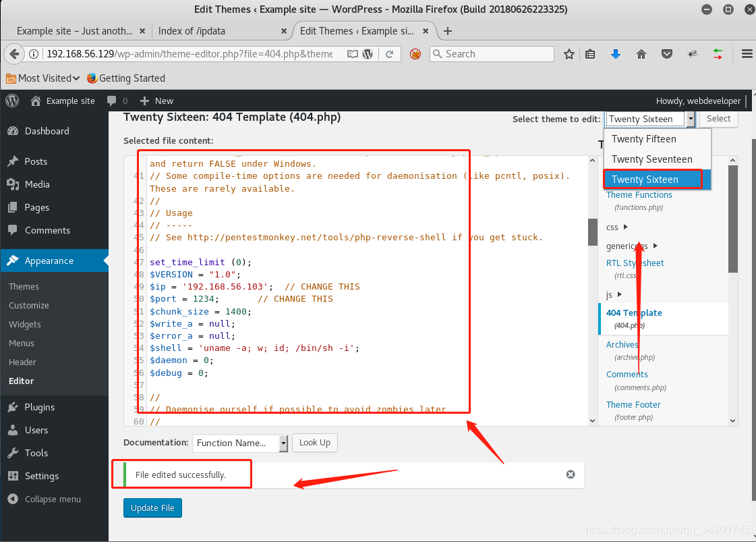Open Most Visited bookmarks dropdown
The height and width of the screenshot is (542, 756).
[x=42, y=78]
